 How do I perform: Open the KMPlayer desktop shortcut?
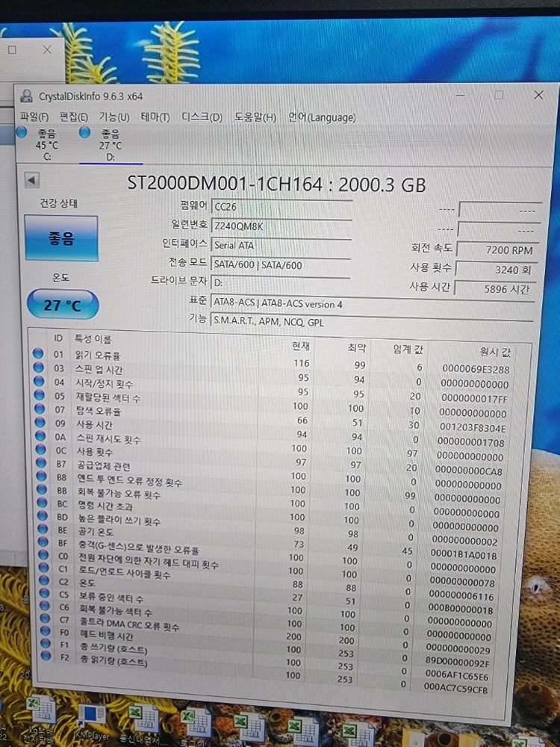click(x=92, y=722)
